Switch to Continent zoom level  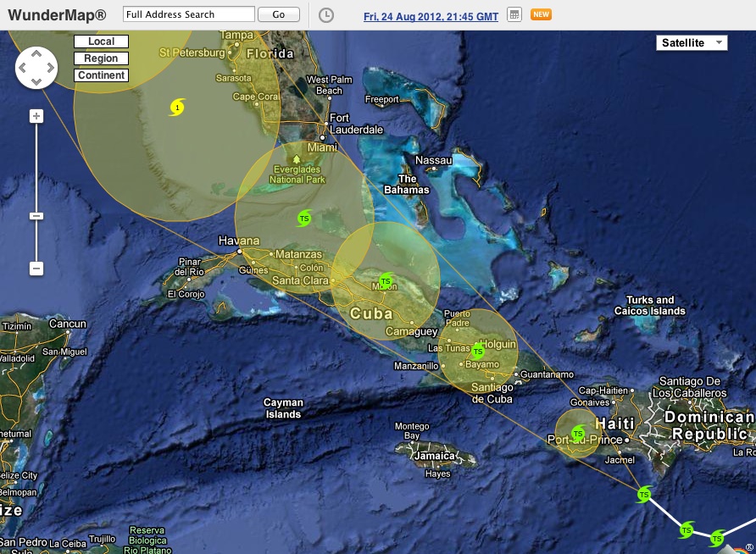coord(101,75)
